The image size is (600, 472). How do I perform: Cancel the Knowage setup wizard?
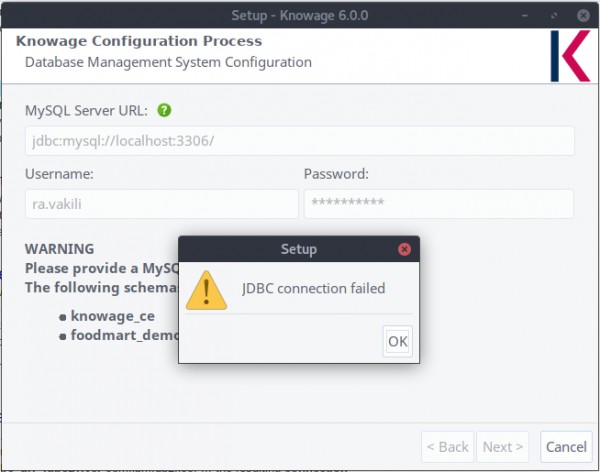coord(565,447)
